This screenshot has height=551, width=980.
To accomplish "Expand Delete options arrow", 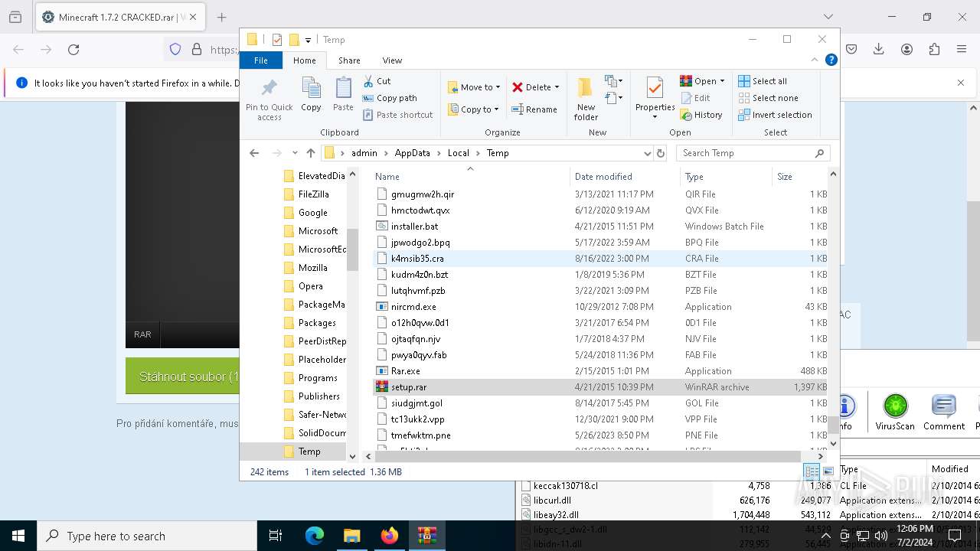I will tap(557, 87).
